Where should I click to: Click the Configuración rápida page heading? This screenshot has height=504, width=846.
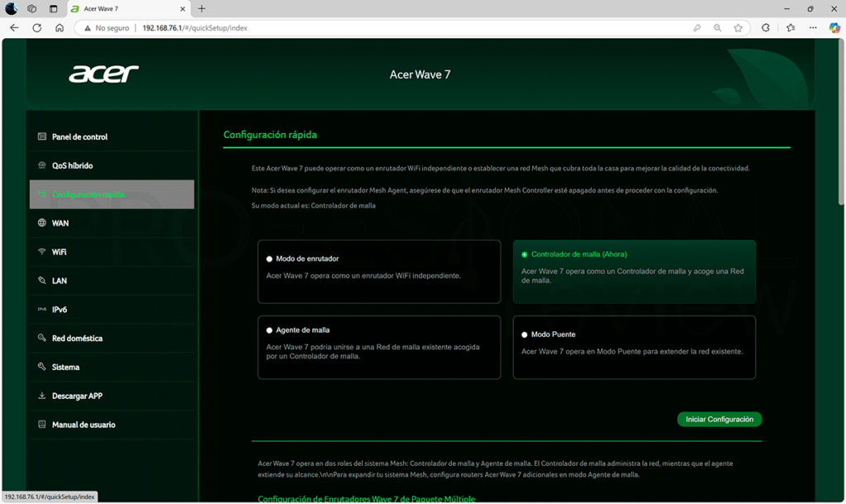click(270, 135)
